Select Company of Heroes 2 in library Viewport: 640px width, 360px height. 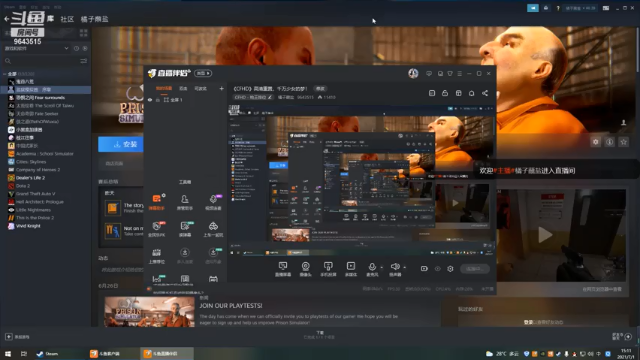[38, 170]
